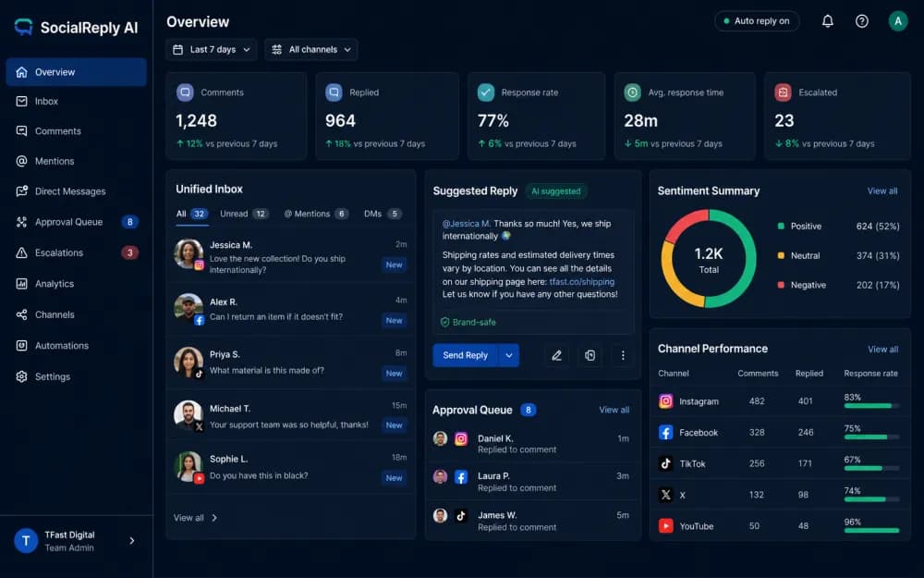The image size is (924, 578).
Task: Click Instagram's 83% response rate bar
Action: tap(871, 406)
